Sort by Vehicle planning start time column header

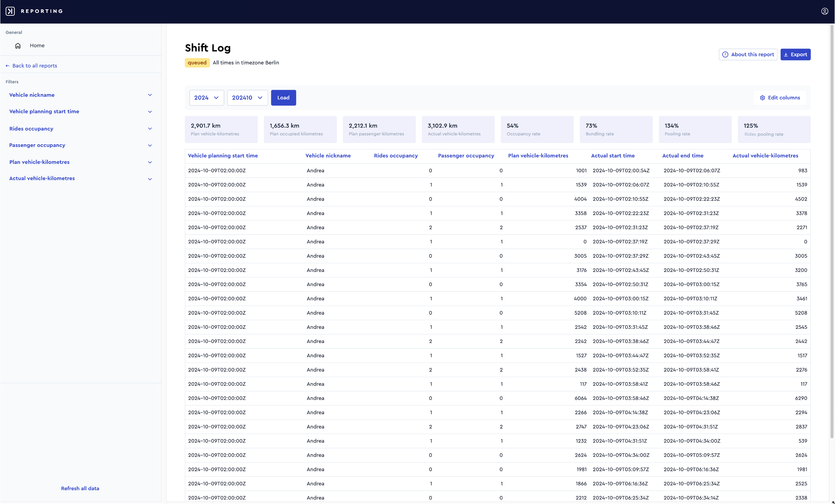click(x=223, y=156)
